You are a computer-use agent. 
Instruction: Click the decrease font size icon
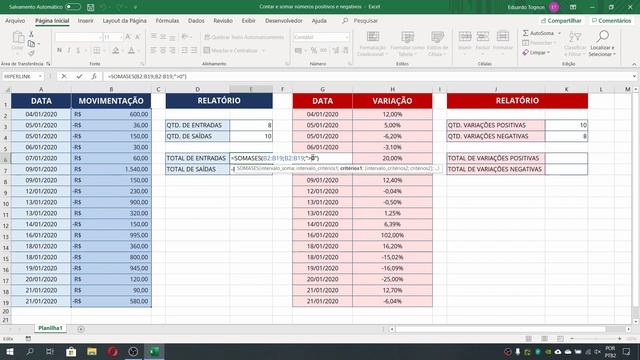(x=138, y=37)
